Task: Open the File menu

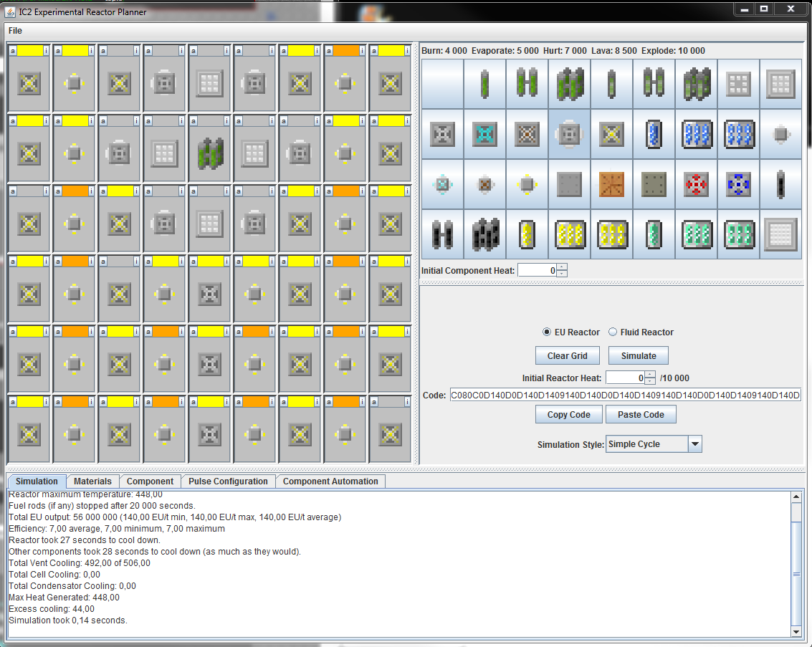Action: [x=15, y=31]
